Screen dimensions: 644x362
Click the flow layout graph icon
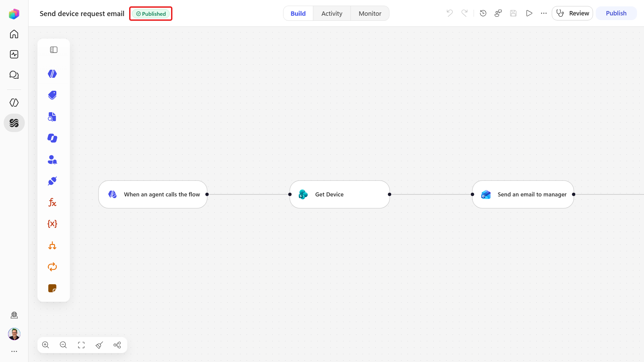point(117,345)
